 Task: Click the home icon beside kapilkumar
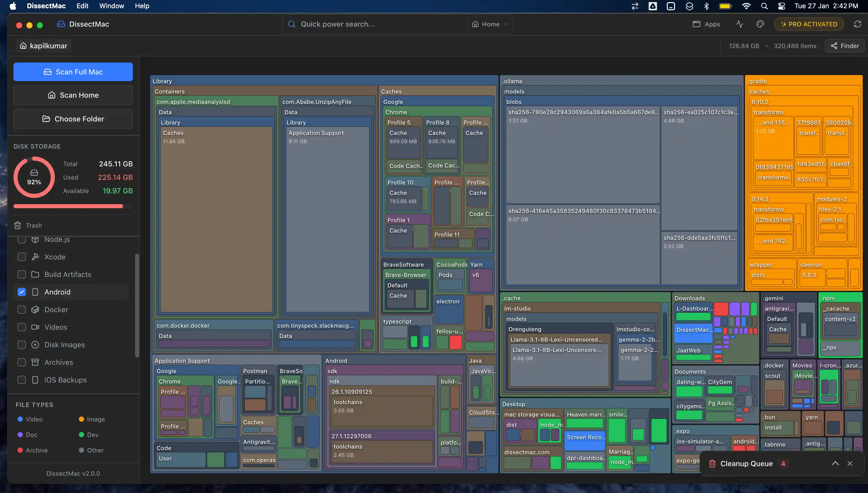[23, 46]
